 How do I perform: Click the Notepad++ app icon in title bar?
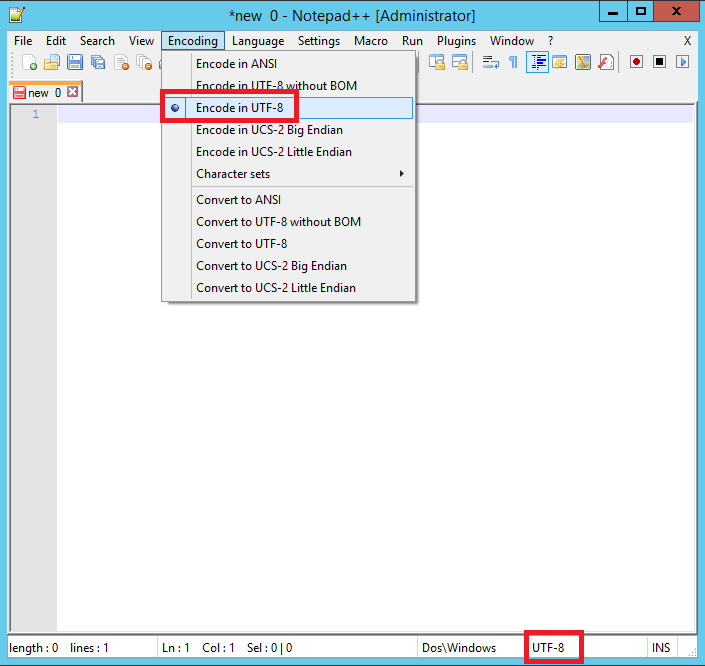[x=17, y=15]
